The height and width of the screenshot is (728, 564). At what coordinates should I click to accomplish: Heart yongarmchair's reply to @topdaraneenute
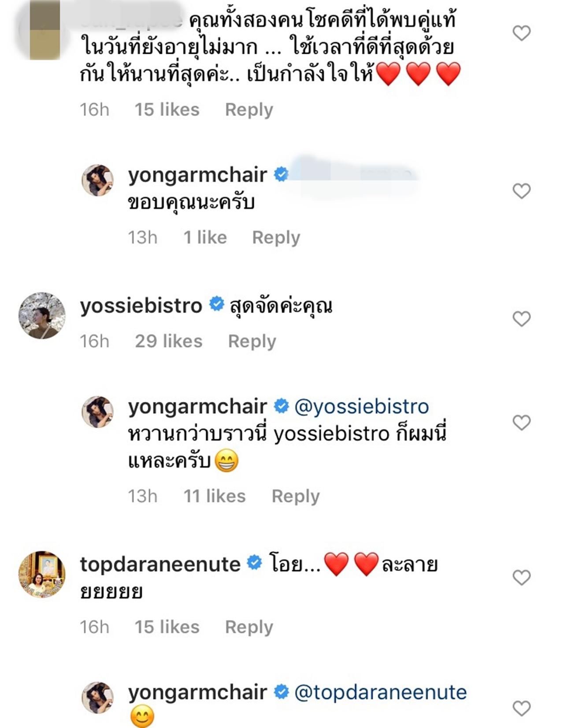pos(522,708)
